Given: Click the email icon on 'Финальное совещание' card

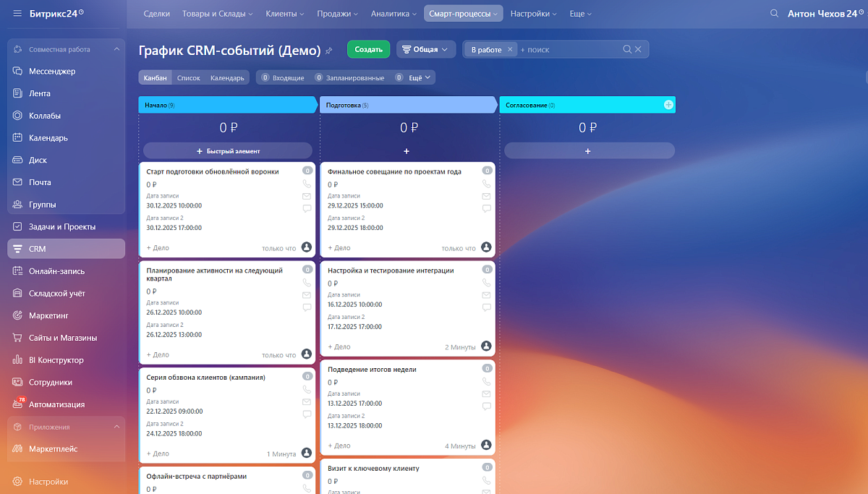Looking at the screenshot, I should point(486,195).
